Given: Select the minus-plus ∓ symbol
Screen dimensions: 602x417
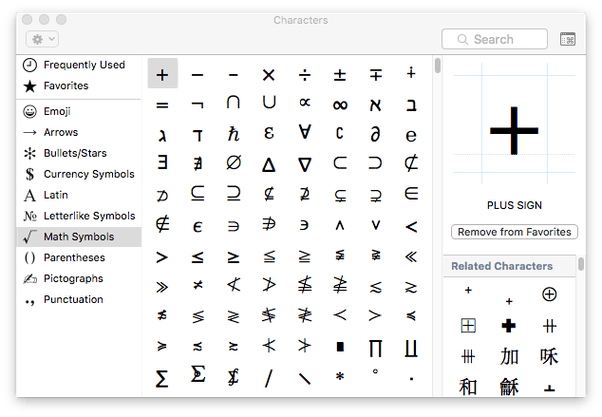Looking at the screenshot, I should 375,74.
